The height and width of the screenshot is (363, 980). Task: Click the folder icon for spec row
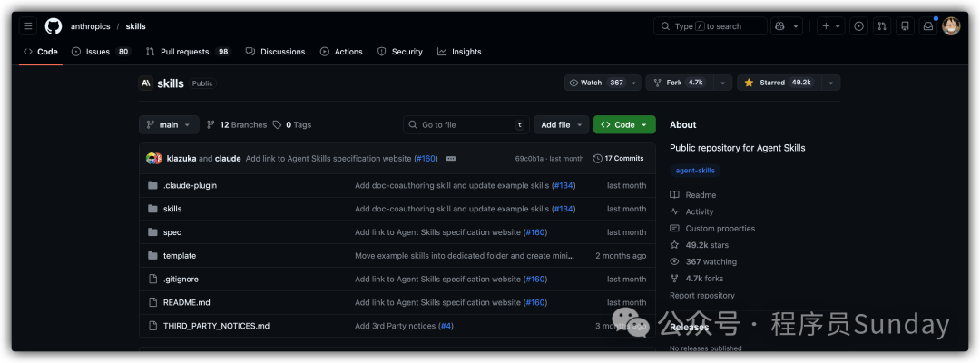tap(152, 232)
